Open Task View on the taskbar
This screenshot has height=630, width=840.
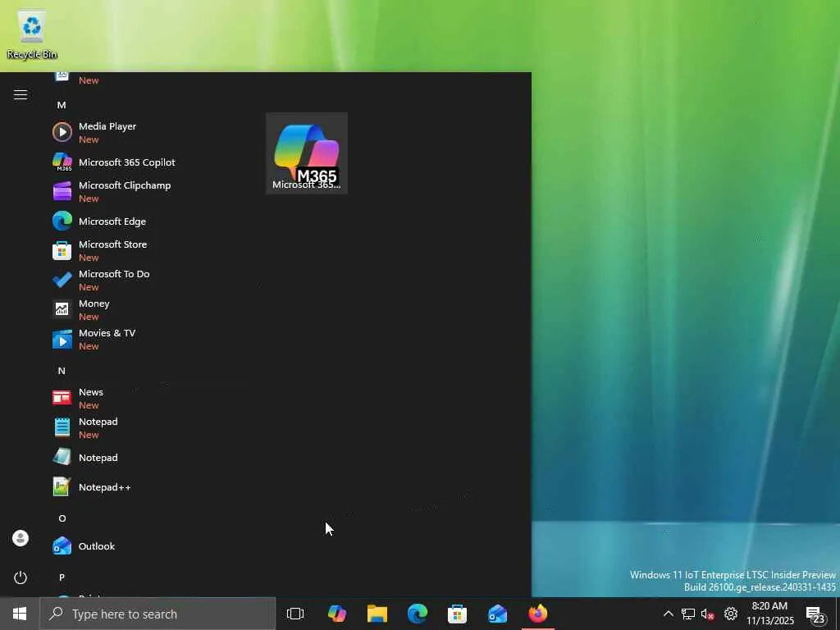click(295, 614)
